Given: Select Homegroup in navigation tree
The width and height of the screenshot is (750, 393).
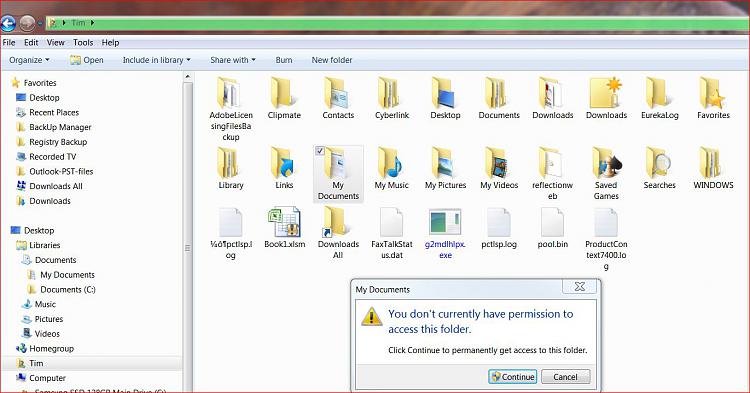Looking at the screenshot, I should (45, 349).
